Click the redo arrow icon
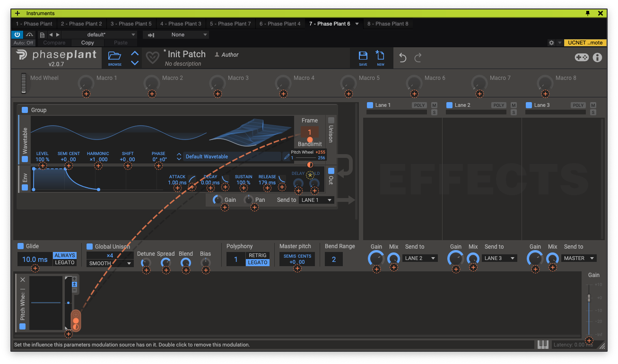 [418, 58]
